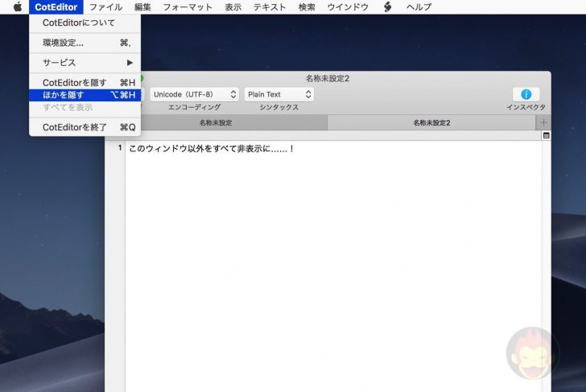Expand the サービス submenu
The width and height of the screenshot is (586, 392).
pyautogui.click(x=85, y=63)
